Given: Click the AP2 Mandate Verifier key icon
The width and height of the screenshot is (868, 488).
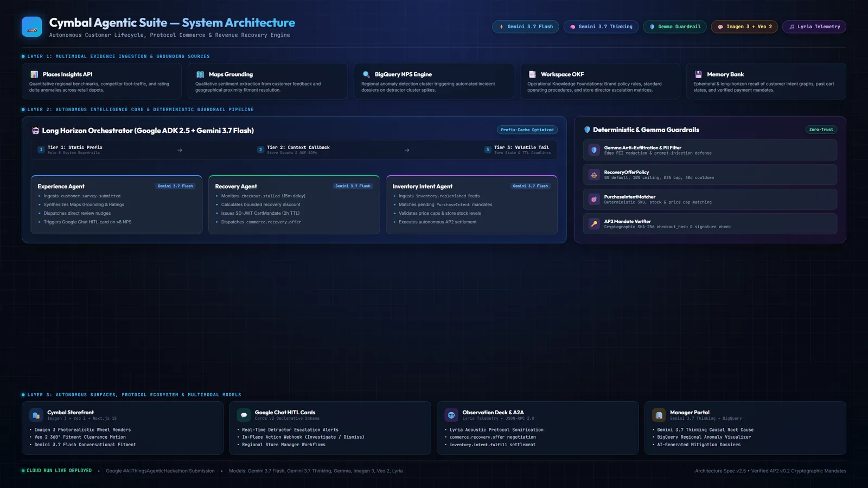Looking at the screenshot, I should point(594,224).
